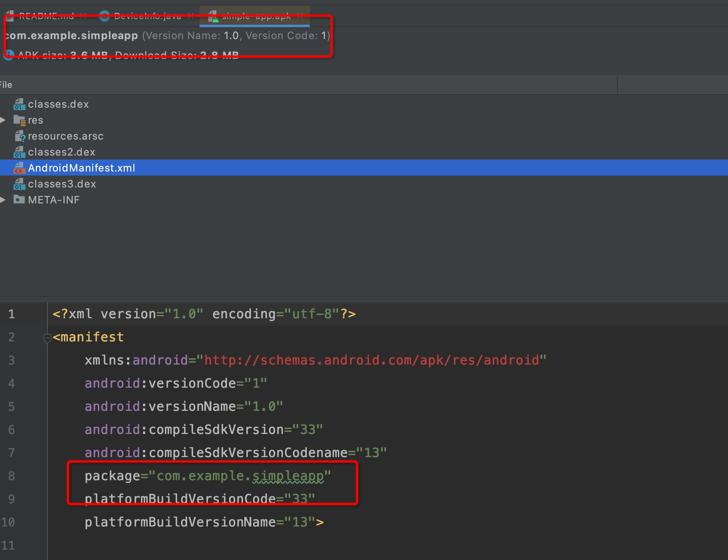Click the dex icon next to classes2.dex
728x560 pixels.
[19, 152]
